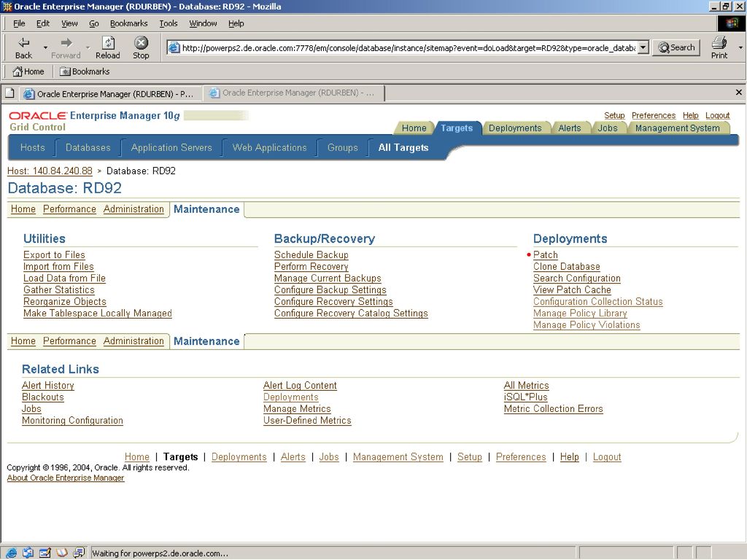Screen dimensions: 747x560
Task: Open Address Book icon in status bar
Action: (x=62, y=553)
